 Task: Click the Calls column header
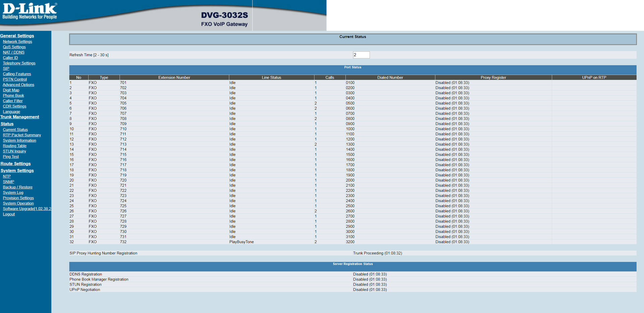(330, 78)
